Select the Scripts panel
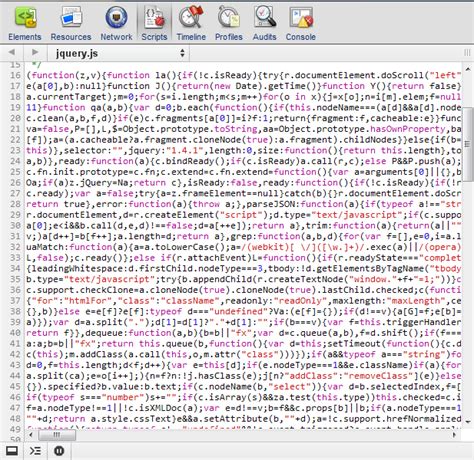Viewport: 474px width, 460px height. click(154, 23)
